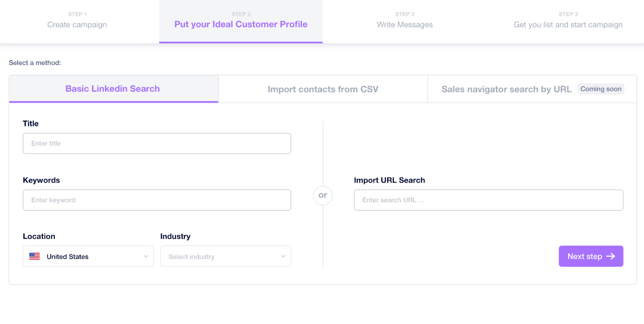
Task: Click the circular "or" divider badge
Action: point(323,195)
